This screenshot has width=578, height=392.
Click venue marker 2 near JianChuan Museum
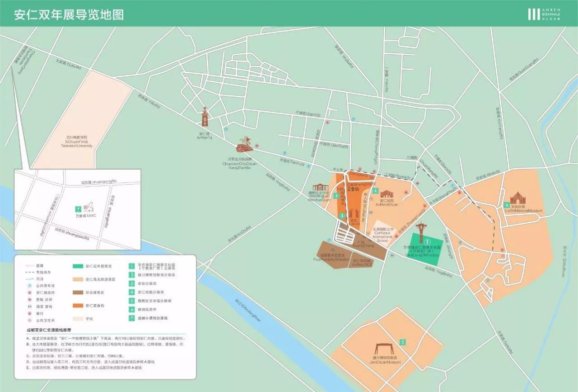(x=403, y=342)
